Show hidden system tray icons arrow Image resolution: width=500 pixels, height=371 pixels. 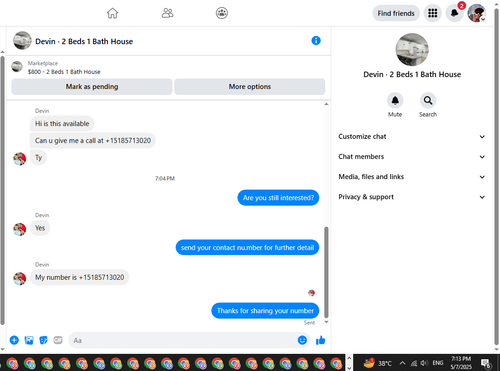[x=403, y=363]
